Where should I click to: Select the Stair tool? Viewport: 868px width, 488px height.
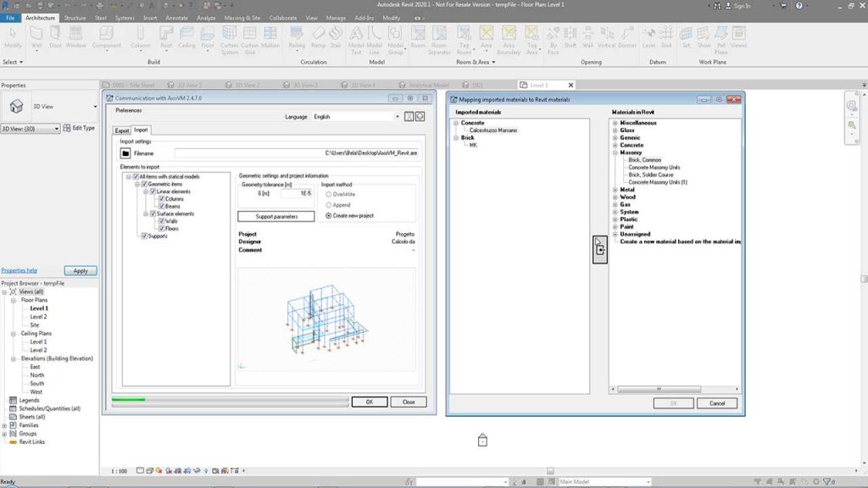pyautogui.click(x=337, y=38)
